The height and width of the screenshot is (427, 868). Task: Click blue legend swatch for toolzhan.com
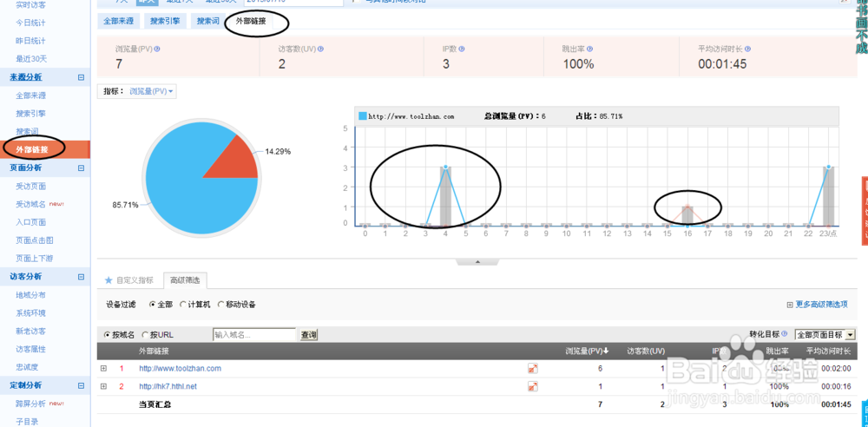pyautogui.click(x=363, y=116)
